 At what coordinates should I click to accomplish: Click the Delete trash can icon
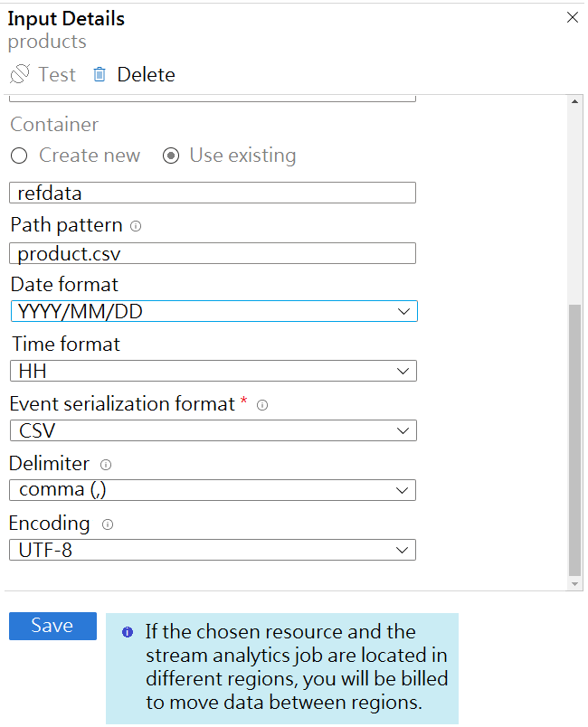(100, 74)
